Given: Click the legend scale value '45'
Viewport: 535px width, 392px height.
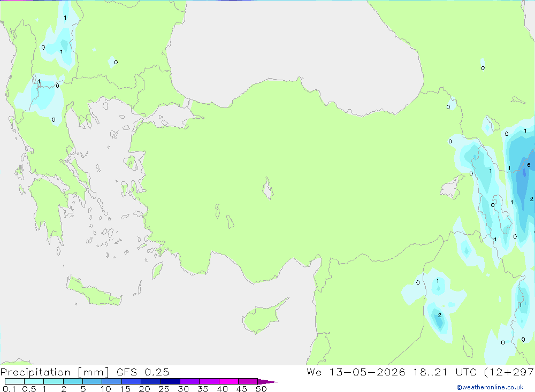Looking at the screenshot, I should [x=242, y=389].
